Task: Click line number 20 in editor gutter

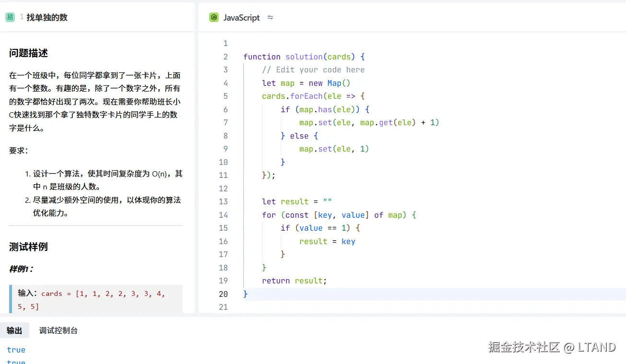Action: tap(223, 294)
